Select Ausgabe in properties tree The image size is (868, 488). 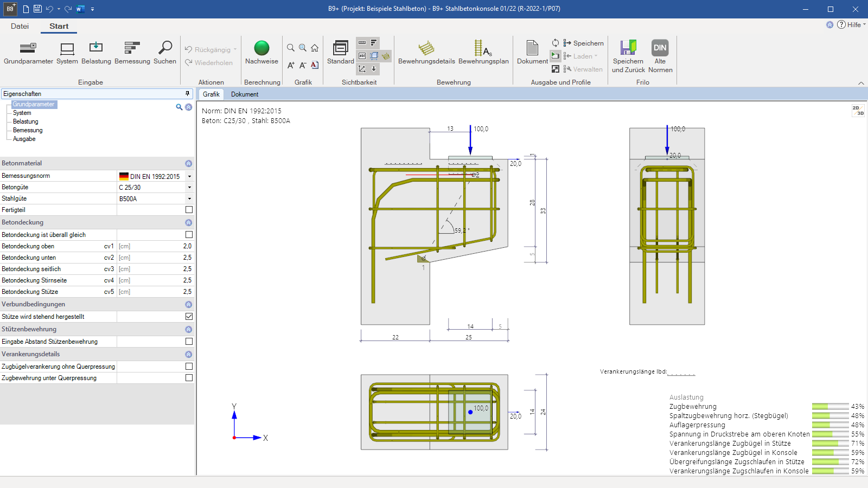pos(24,139)
